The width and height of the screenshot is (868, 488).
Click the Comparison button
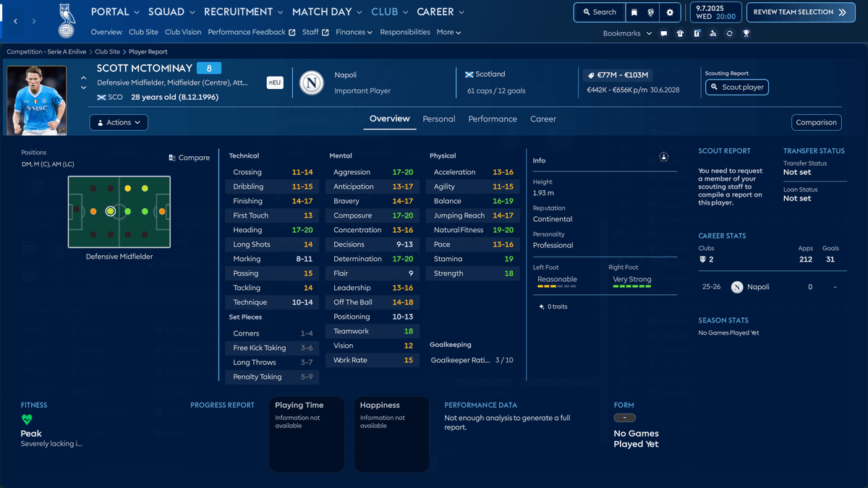point(817,122)
